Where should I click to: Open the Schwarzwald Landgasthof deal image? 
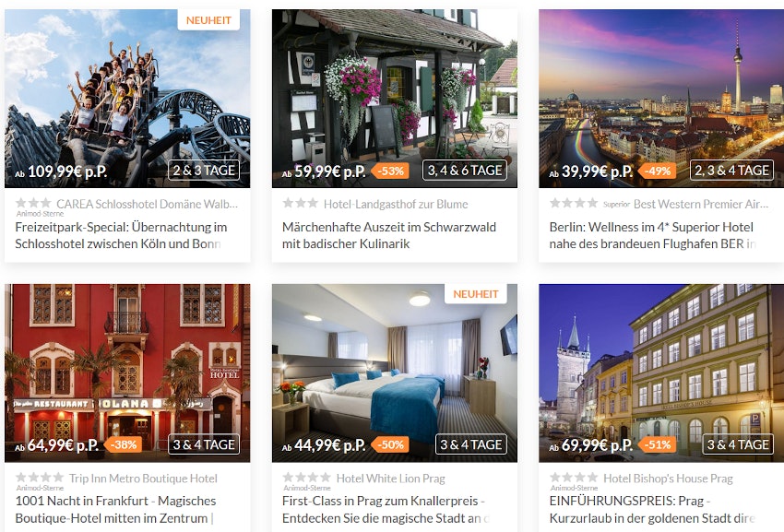click(395, 99)
